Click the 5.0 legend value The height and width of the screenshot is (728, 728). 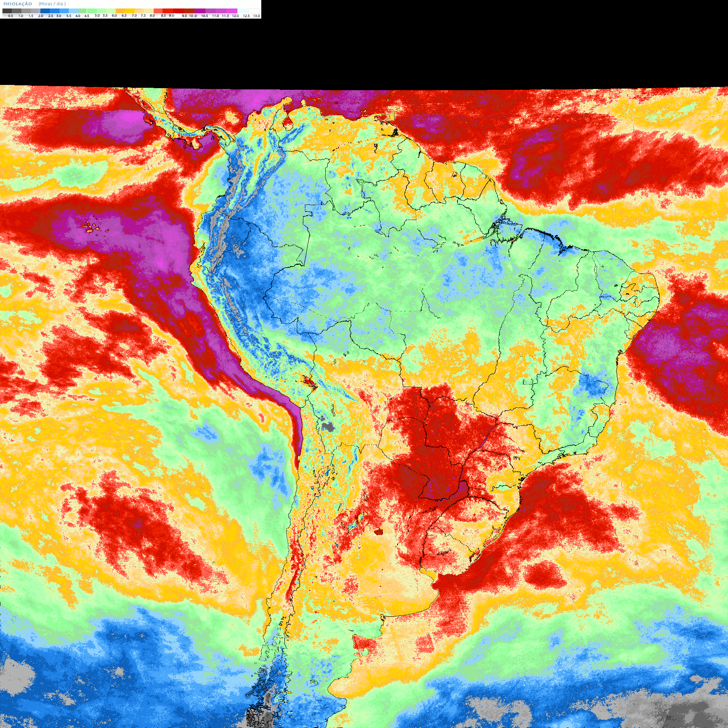pyautogui.click(x=97, y=15)
